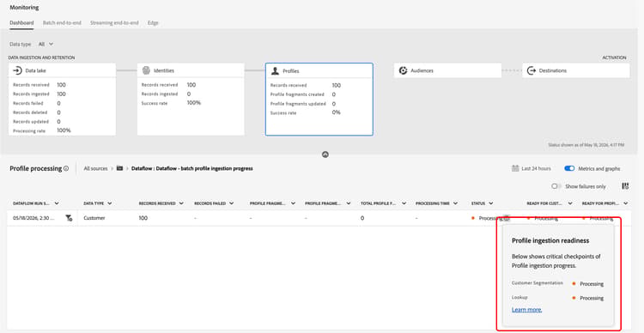Click the Audiences card icon
This screenshot has width=644, height=333.
point(403,70)
